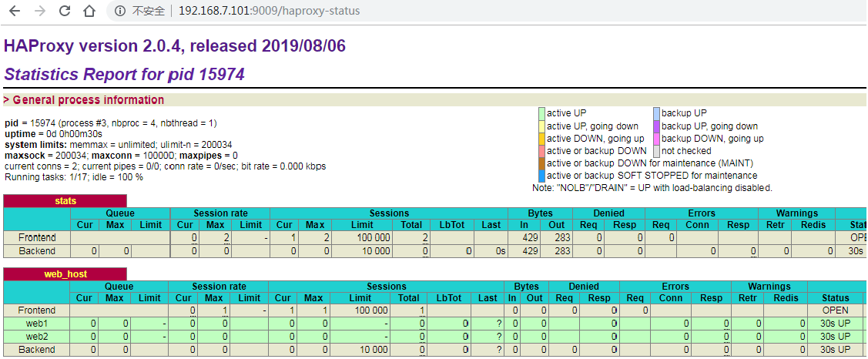Click the NOLB/DRAIN note text
The height and width of the screenshot is (359, 868).
[652, 189]
